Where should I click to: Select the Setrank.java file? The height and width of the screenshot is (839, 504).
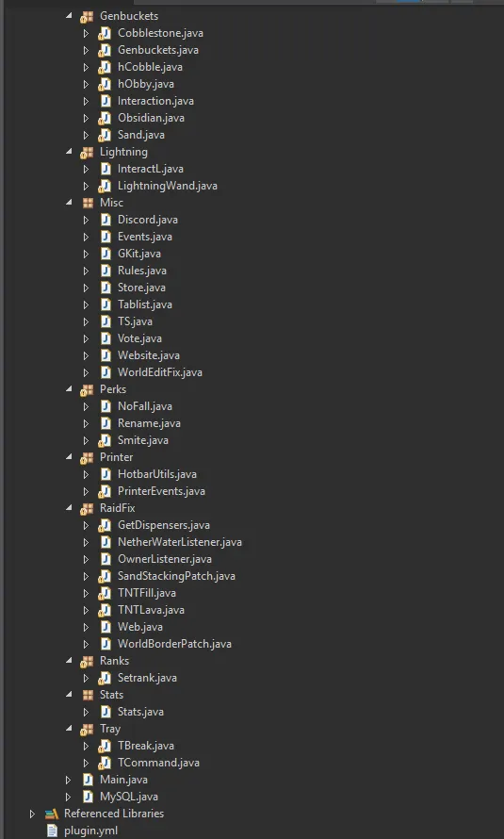pyautogui.click(x=147, y=678)
